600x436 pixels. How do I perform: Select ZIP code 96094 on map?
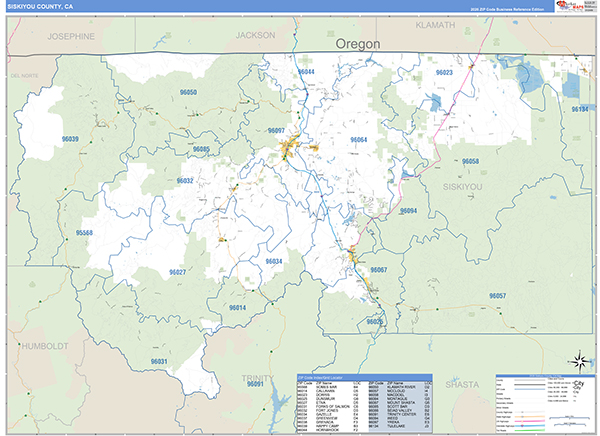click(408, 211)
